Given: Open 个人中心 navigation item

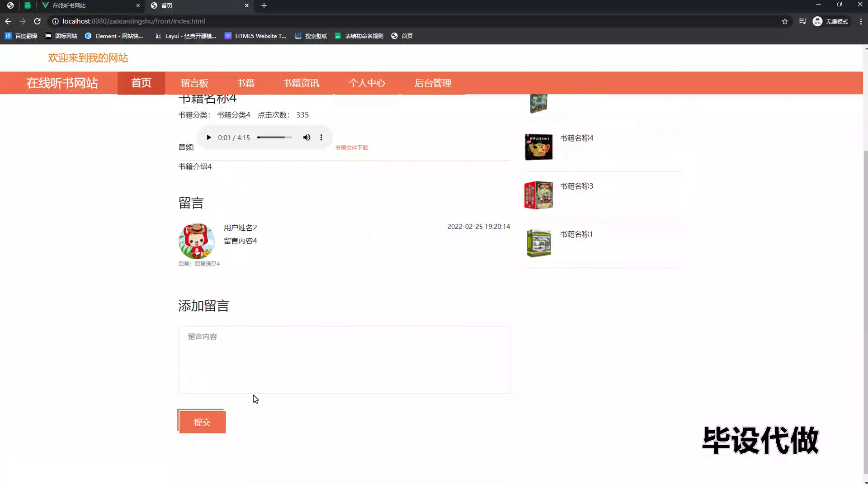Looking at the screenshot, I should (367, 83).
